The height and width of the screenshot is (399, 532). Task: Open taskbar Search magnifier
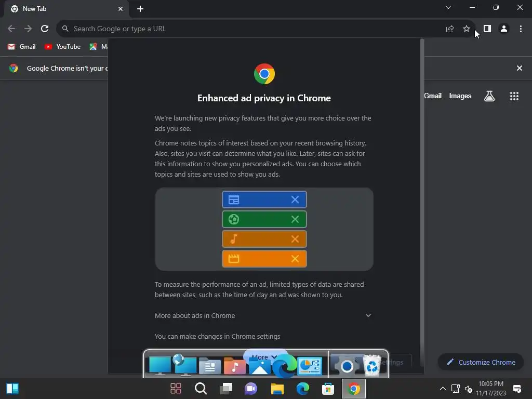[201, 389]
